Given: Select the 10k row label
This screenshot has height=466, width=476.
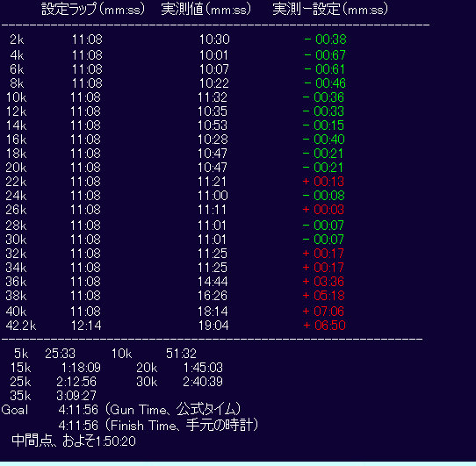Looking at the screenshot, I should pyautogui.click(x=17, y=97).
